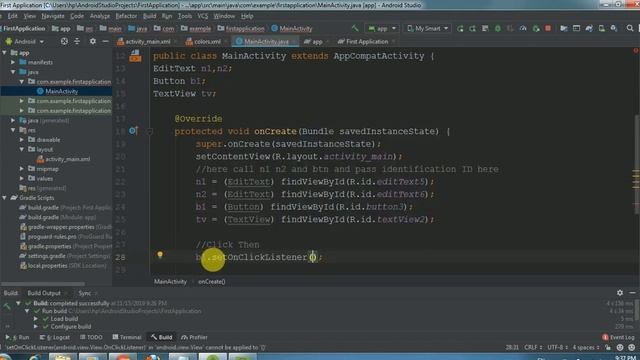Expand the values folder
Image resolution: width=640 pixels, height=360 pixels.
(22, 178)
